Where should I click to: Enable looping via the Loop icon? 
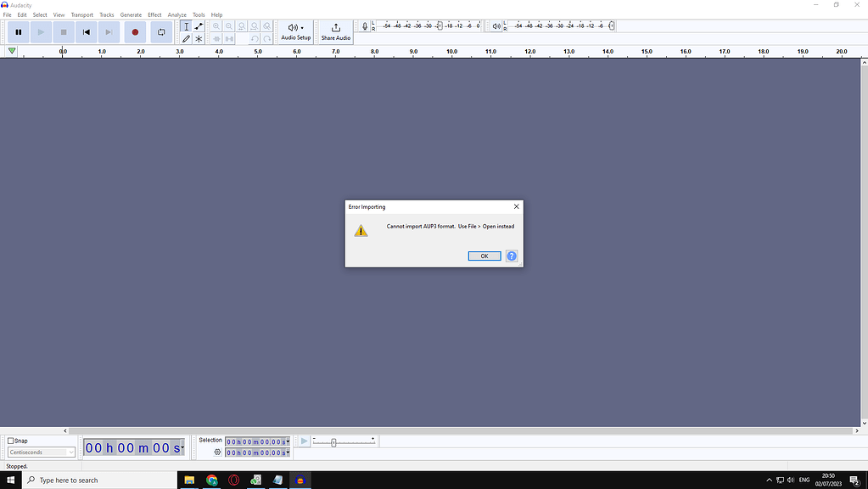[x=161, y=31]
